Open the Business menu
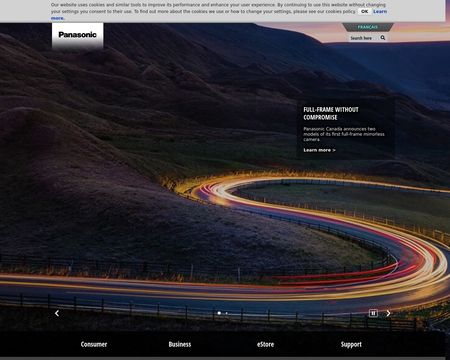Viewport: 450px width, 360px height. (x=180, y=344)
